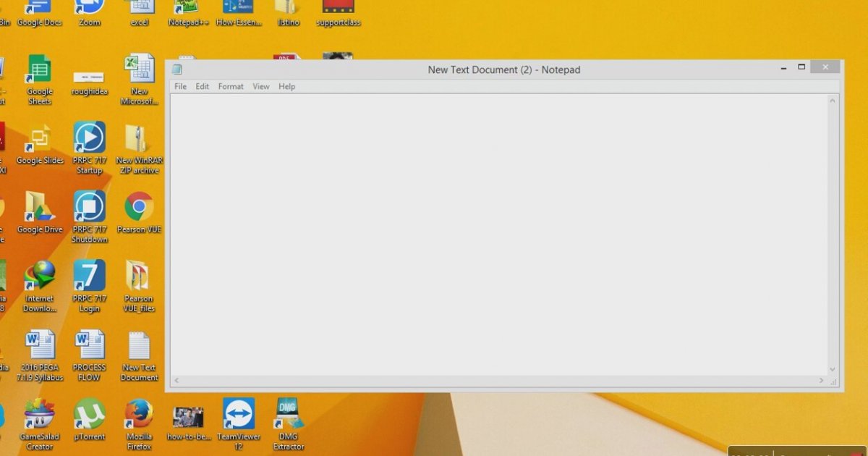Minimize the Notepad window
This screenshot has height=456, width=868.
click(x=783, y=68)
